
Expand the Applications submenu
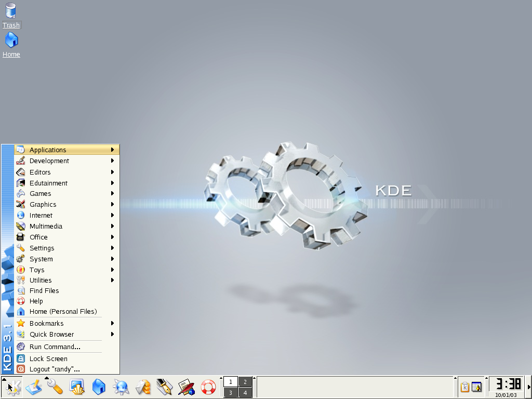(67, 150)
